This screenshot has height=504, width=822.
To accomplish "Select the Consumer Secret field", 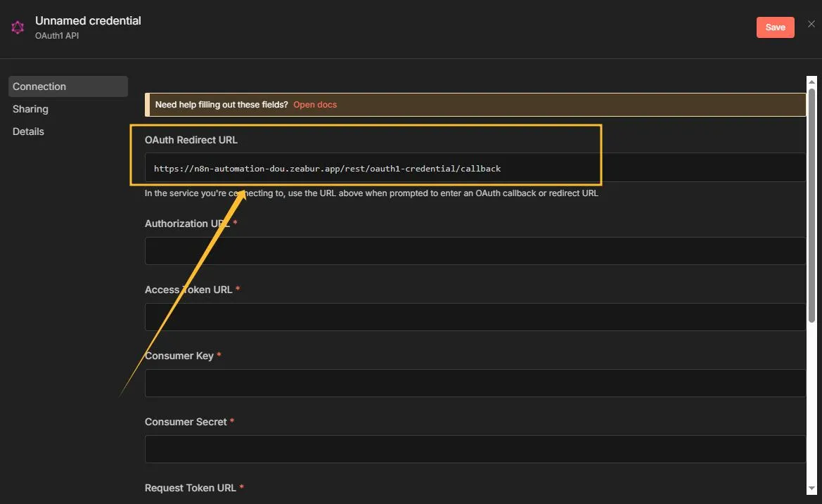I will point(475,448).
